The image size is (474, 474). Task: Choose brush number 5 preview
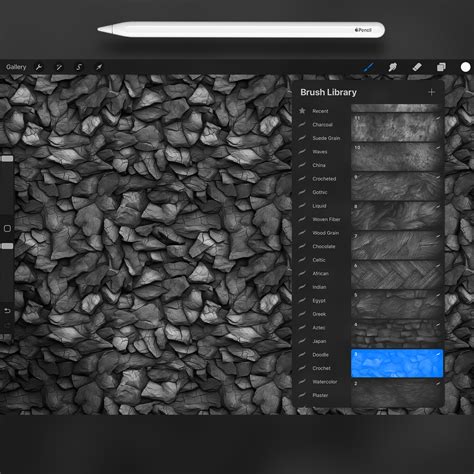[397, 305]
